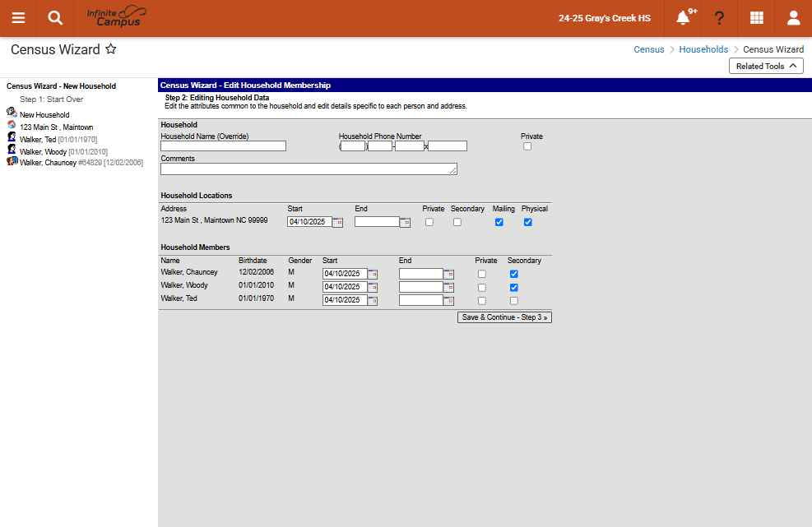Collapse the Related Tools dropdown
Image resolution: width=812 pixels, height=527 pixels.
click(766, 66)
